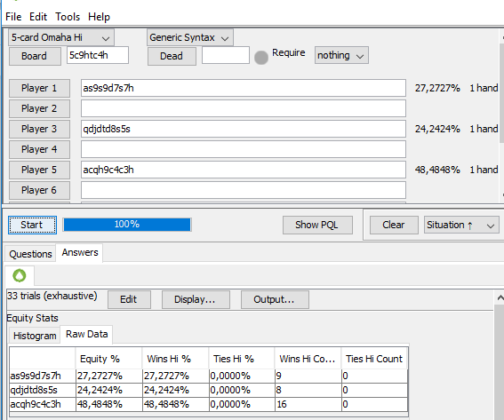This screenshot has width=504, height=420.
Task: Switch to the Questions tab
Action: [30, 254]
